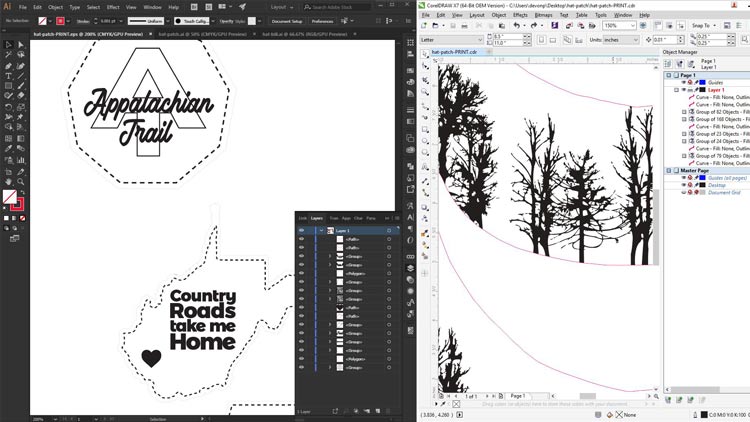Click the blue Guides layer color in CorelDRAW
The image size is (750, 422).
[703, 82]
